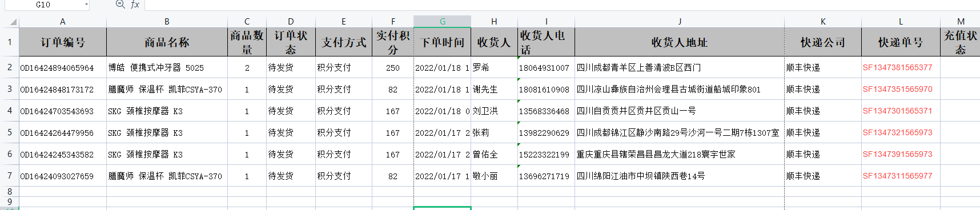
Task: Click address 四川自贡贡井区贡井区贡山一号
Action: point(680,111)
